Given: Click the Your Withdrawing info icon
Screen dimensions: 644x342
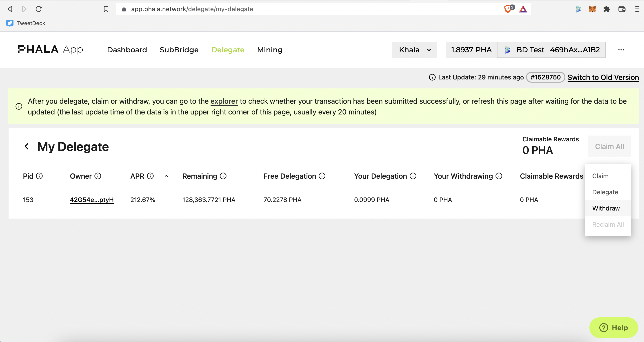Looking at the screenshot, I should click(499, 176).
